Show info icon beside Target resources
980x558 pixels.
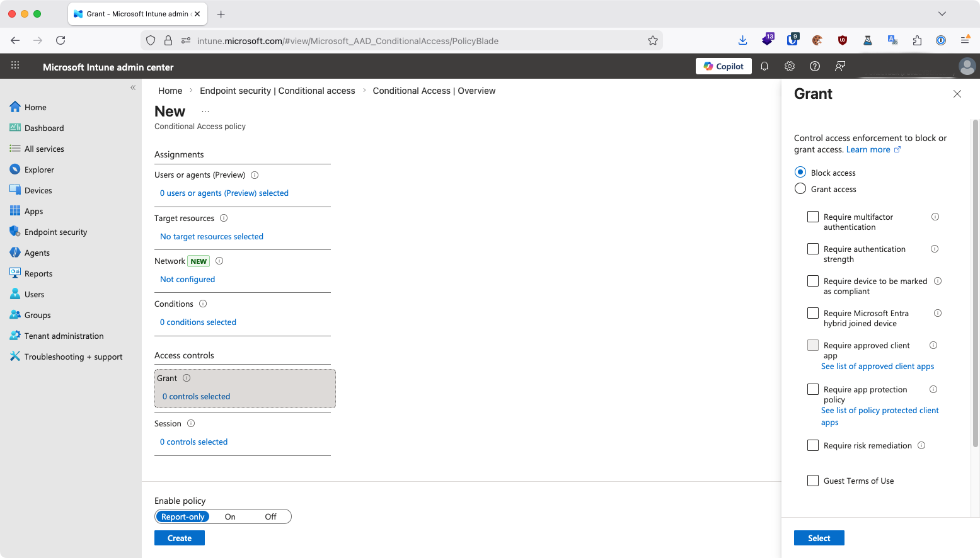224,219
